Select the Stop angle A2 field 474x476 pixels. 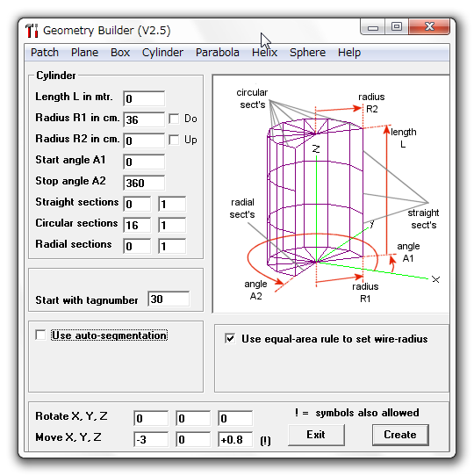coord(144,183)
